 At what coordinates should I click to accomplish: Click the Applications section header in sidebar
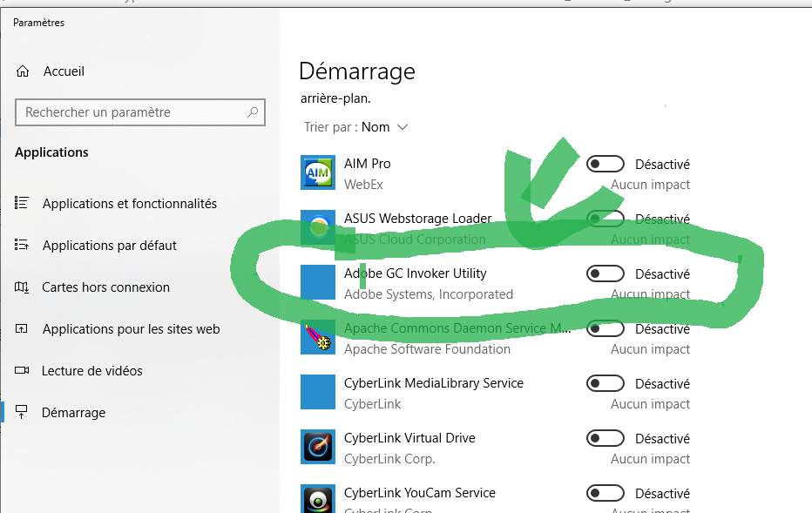point(51,152)
